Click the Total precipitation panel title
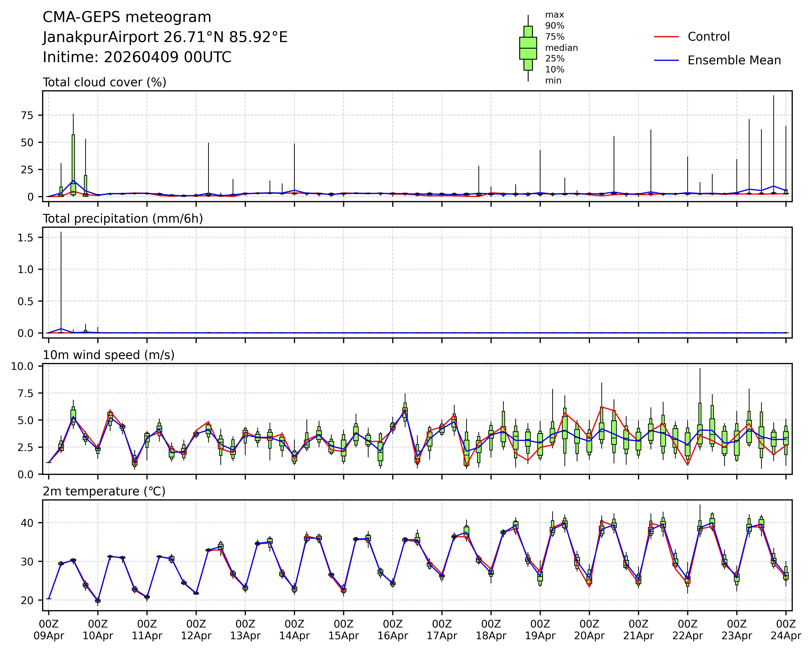This screenshot has width=812, height=652. (123, 219)
